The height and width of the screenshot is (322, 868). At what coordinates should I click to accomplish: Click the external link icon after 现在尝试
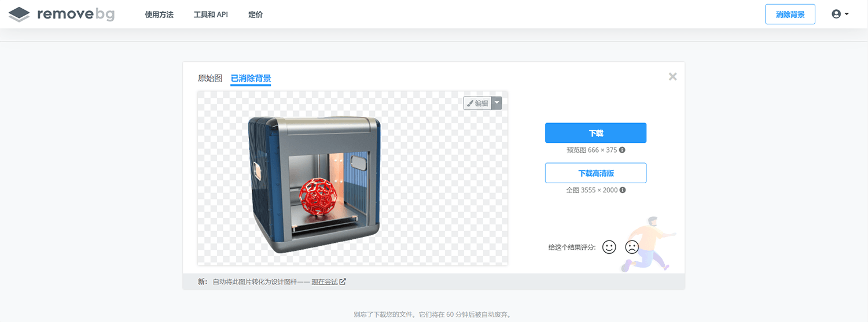[343, 282]
